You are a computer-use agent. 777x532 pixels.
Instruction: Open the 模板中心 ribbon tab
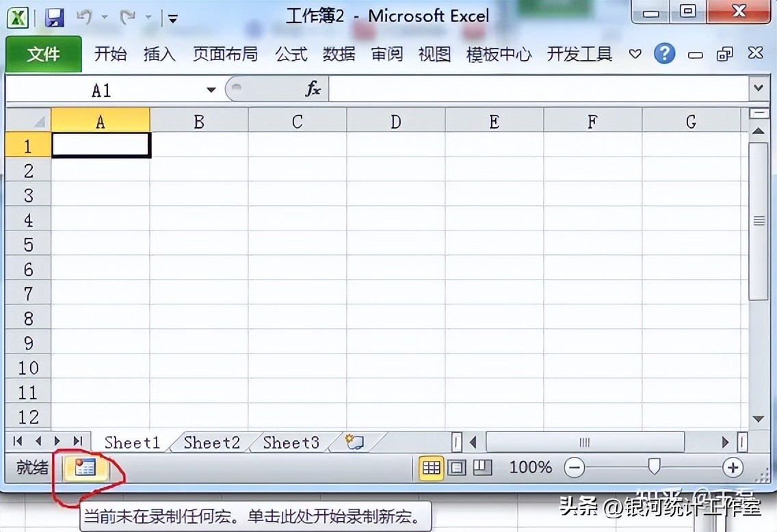coord(499,54)
